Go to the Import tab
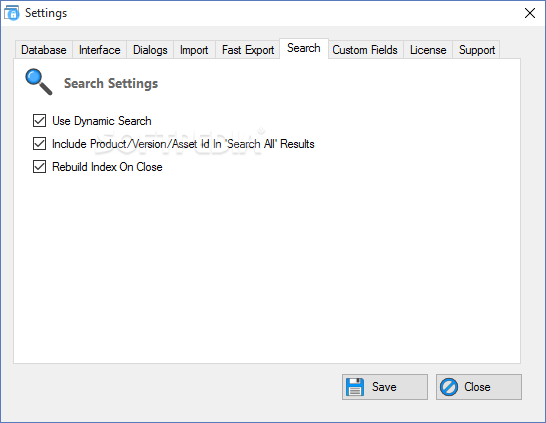Image resolution: width=546 pixels, height=423 pixels. click(194, 50)
